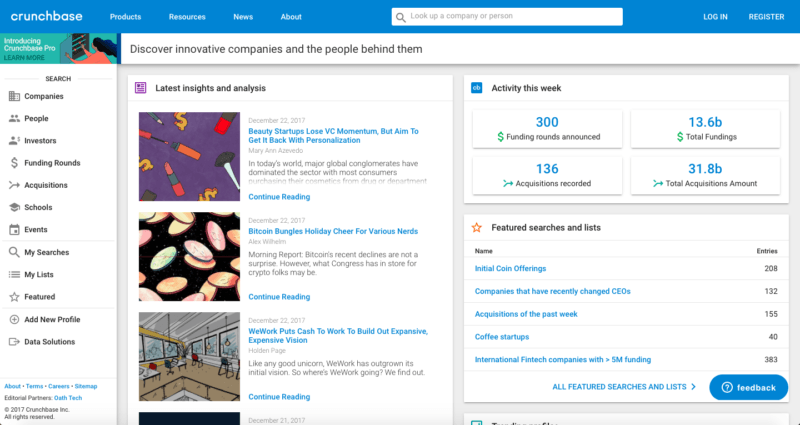Click the Companies building icon in sidebar
The height and width of the screenshot is (425, 800).
pyautogui.click(x=14, y=96)
